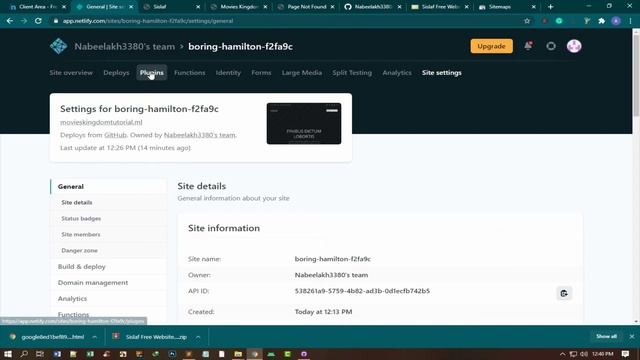Image resolution: width=640 pixels, height=360 pixels.
Task: Click the system clock showing 12:40 PM
Action: tap(602, 354)
